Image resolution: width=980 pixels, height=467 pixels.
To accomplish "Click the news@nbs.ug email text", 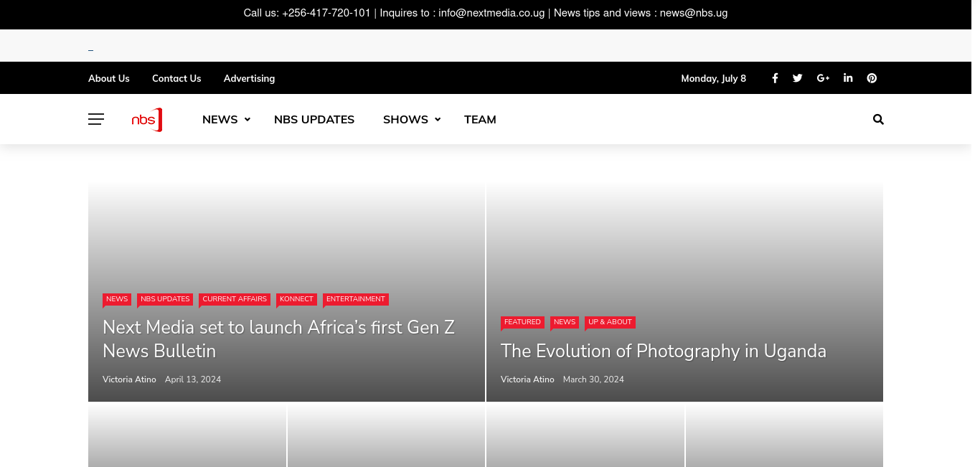I will [694, 13].
